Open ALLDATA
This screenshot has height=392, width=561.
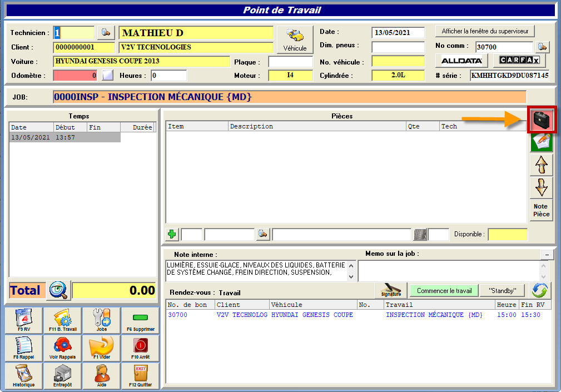point(461,61)
